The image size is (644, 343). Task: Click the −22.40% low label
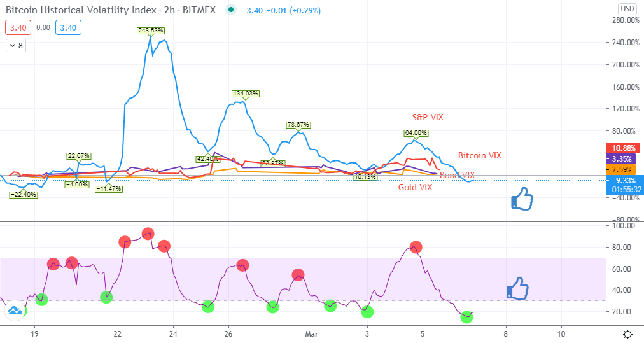coord(24,195)
